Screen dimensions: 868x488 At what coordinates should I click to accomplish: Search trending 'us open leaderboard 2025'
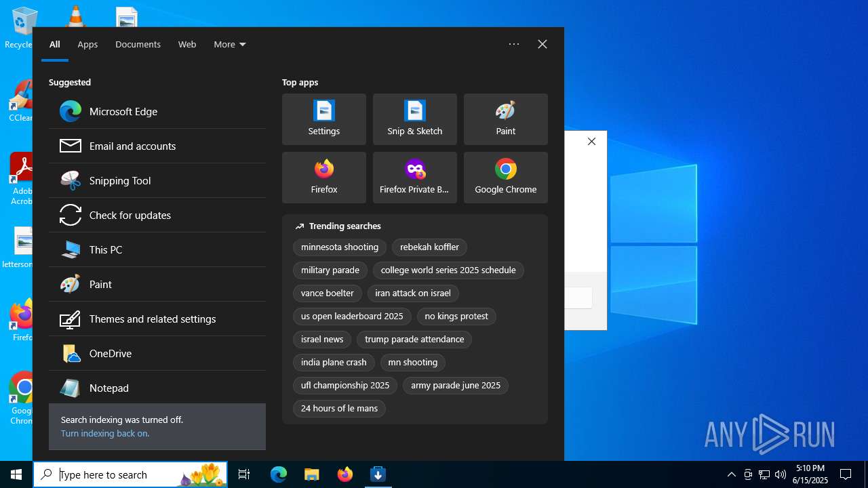pyautogui.click(x=352, y=317)
